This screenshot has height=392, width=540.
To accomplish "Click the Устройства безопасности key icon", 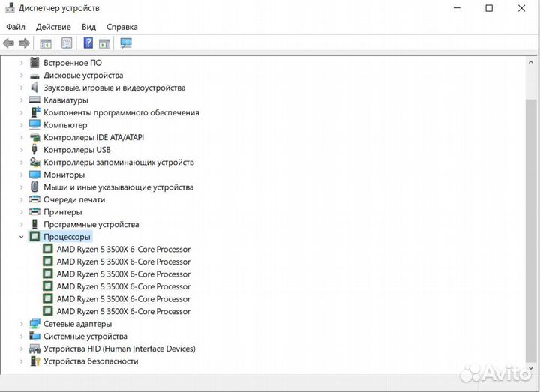I will coord(34,361).
